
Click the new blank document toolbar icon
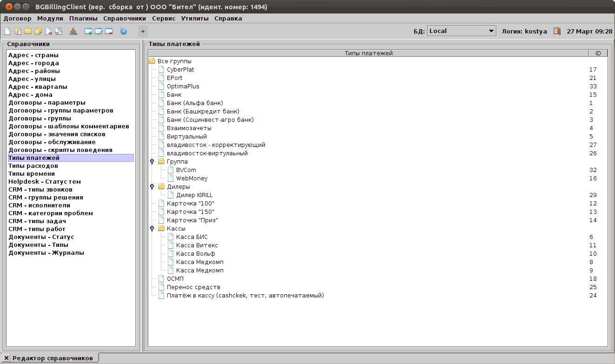point(7,31)
